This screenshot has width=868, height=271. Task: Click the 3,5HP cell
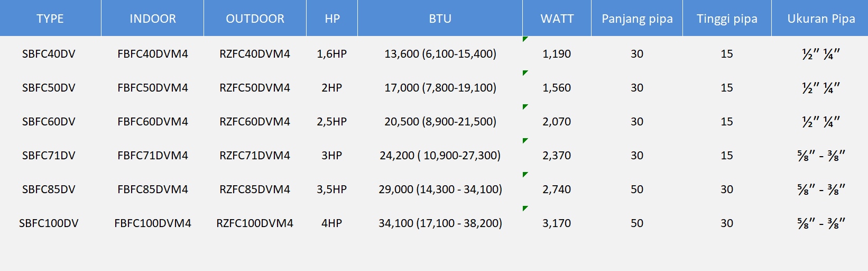(331, 189)
